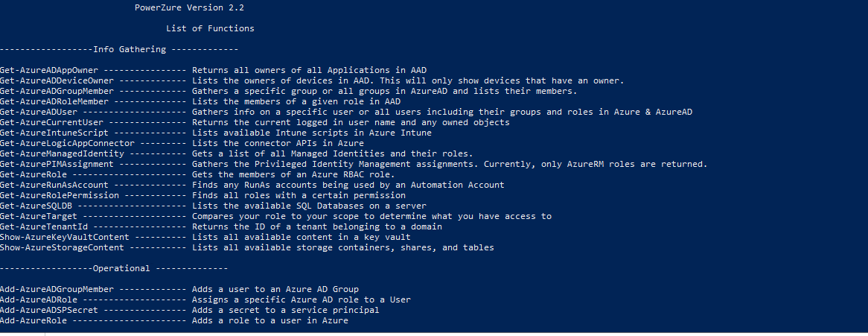This screenshot has height=336, width=868.
Task: Click the Show-AzureStorageContent function name
Action: [x=62, y=247]
